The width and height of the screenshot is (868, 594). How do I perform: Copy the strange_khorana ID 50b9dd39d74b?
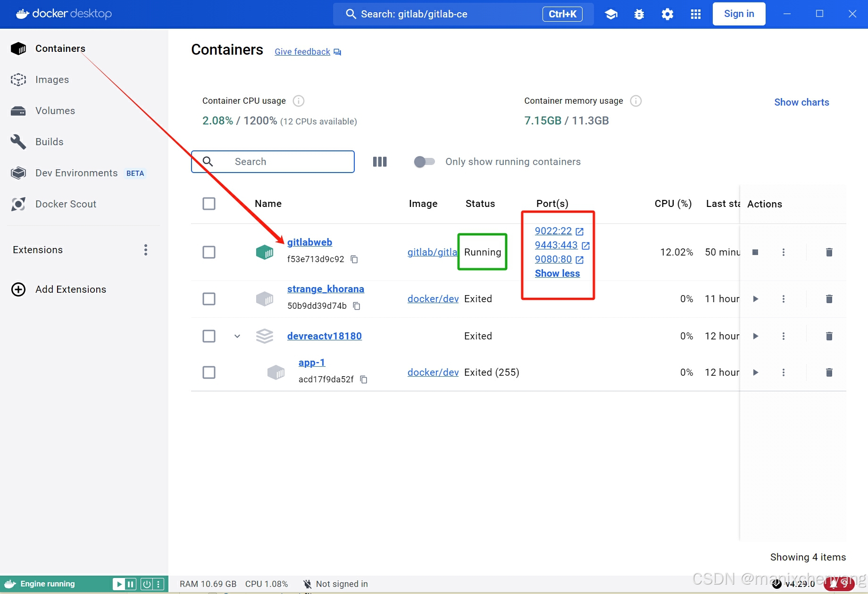pos(357,306)
